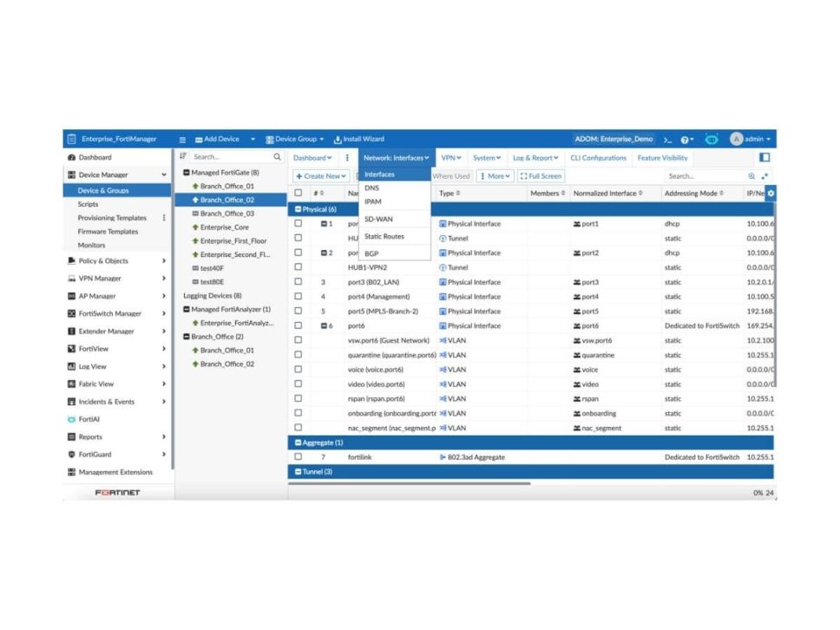Click the column settings gear icon
Viewport: 840px width, 630px height.
771,193
